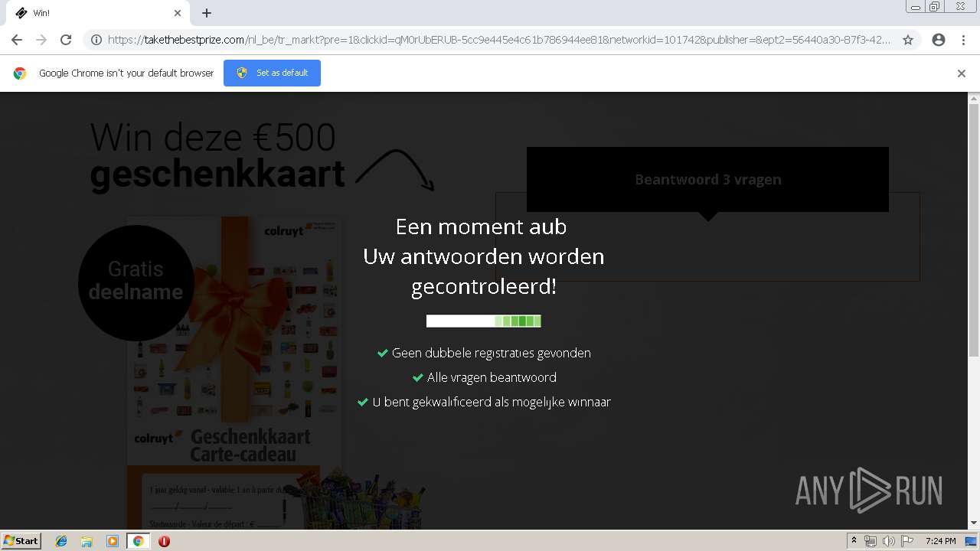Minimize the Chrome window
Screen dimensions: 980x551
pos(916,7)
